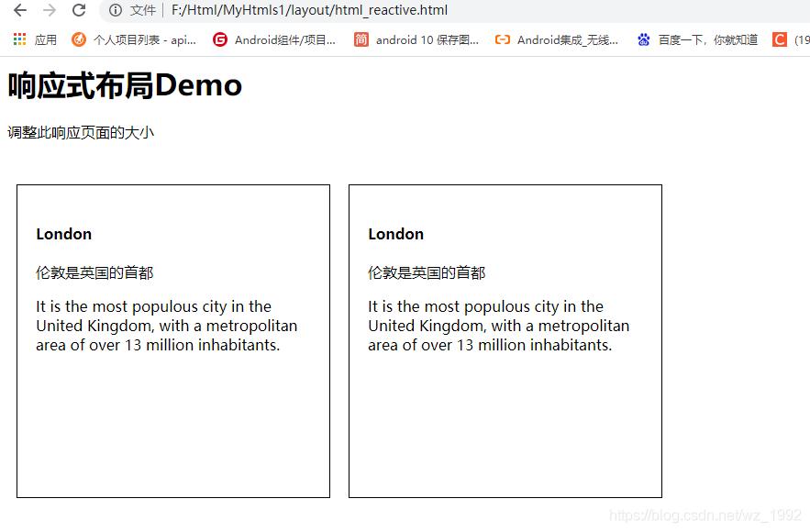Reload the page with the refresh icon
This screenshot has height=532, width=810.
click(79, 10)
